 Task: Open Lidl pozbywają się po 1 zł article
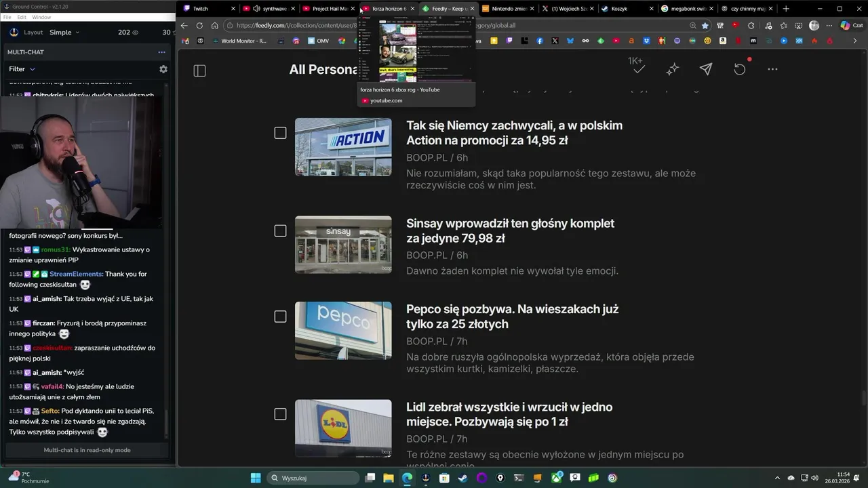point(509,414)
